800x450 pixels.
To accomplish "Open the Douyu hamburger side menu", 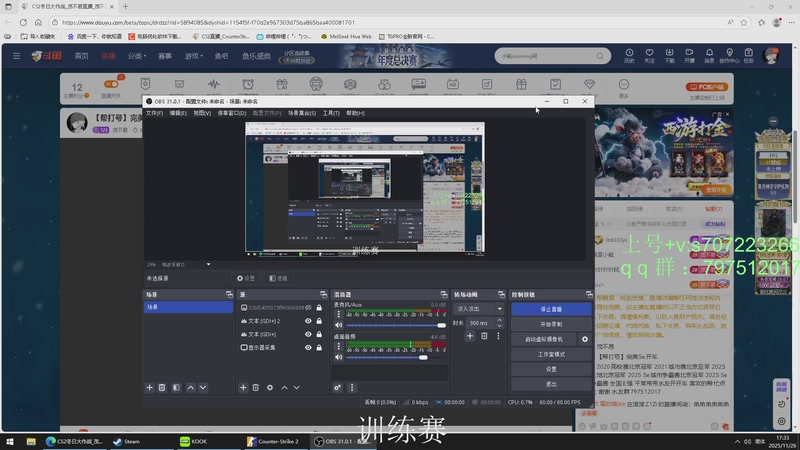I will (16, 56).
